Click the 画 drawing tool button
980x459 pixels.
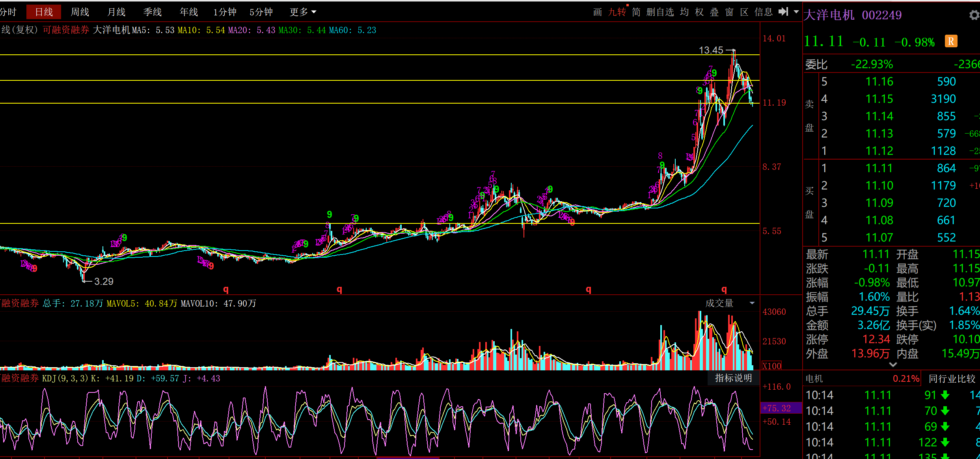pyautogui.click(x=597, y=12)
